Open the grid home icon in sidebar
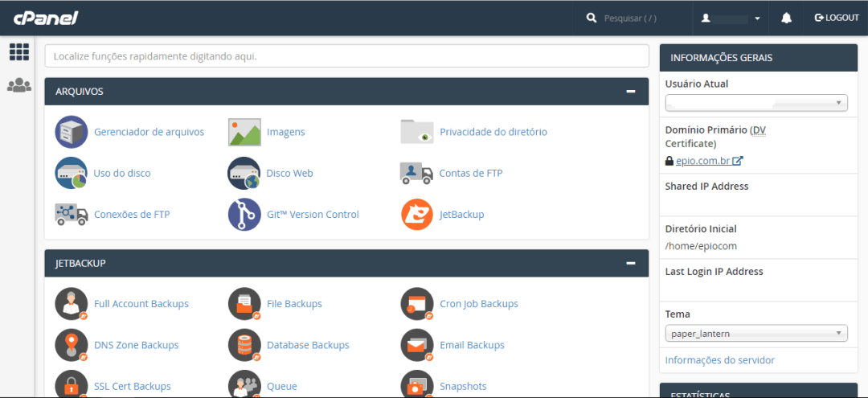Image resolution: width=868 pixels, height=398 pixels. pyautogui.click(x=19, y=52)
